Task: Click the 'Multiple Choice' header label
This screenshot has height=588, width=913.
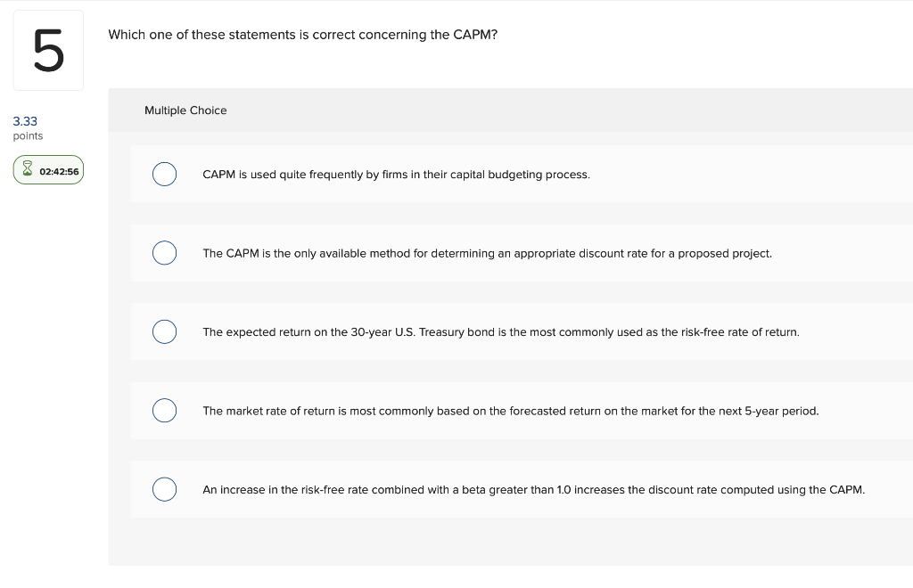Action: point(185,110)
